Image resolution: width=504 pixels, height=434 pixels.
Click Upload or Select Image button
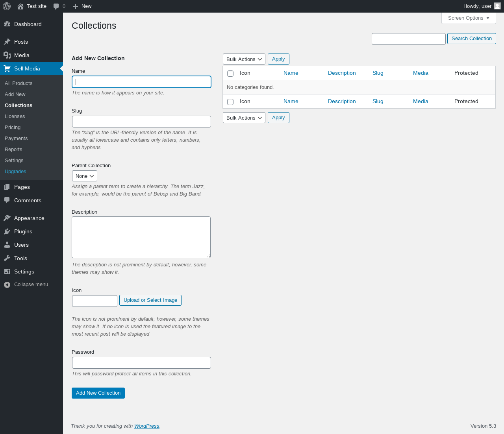(150, 300)
